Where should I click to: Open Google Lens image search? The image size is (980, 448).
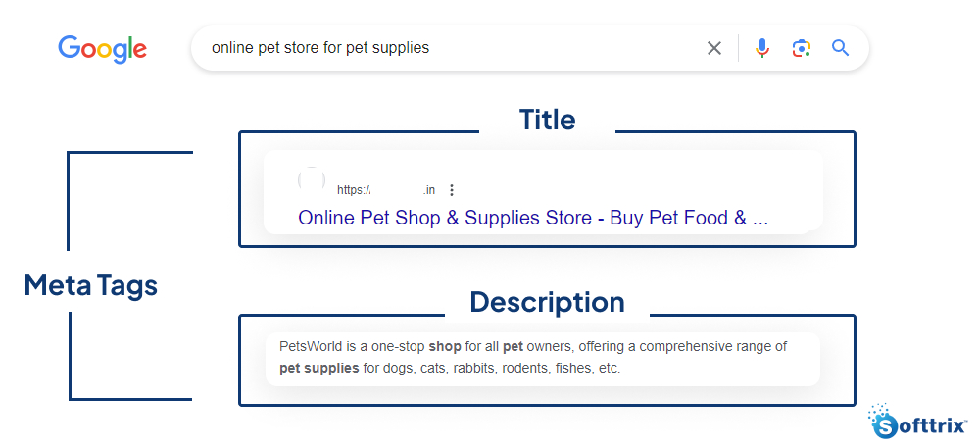[802, 48]
